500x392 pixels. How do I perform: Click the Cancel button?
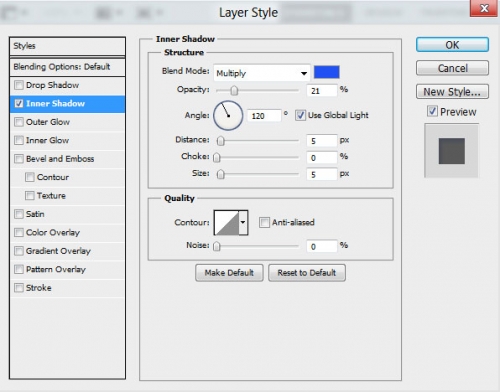452,68
